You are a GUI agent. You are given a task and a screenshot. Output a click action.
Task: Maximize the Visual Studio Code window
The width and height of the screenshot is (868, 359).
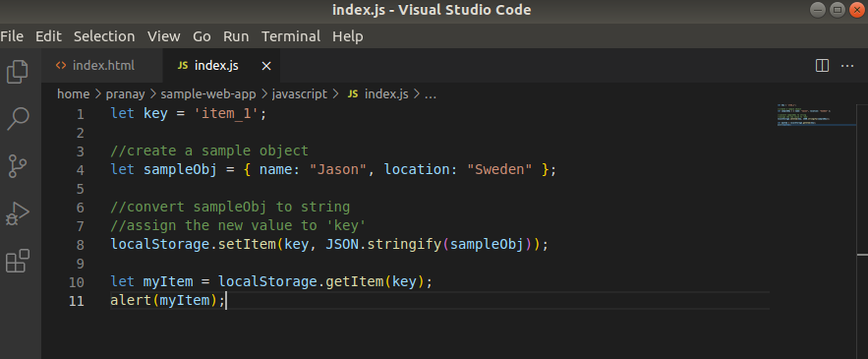point(837,10)
